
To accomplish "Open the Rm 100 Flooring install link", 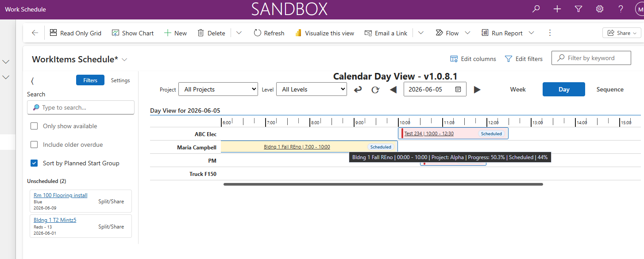I will 61,195.
